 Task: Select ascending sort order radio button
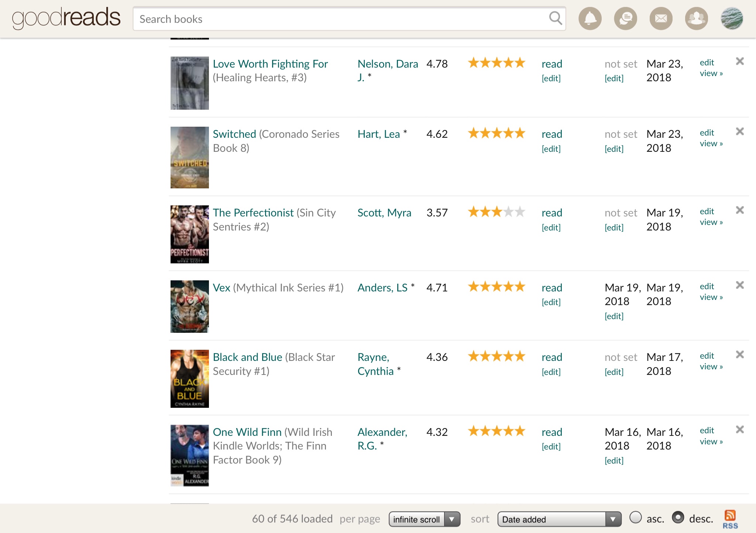pos(635,517)
